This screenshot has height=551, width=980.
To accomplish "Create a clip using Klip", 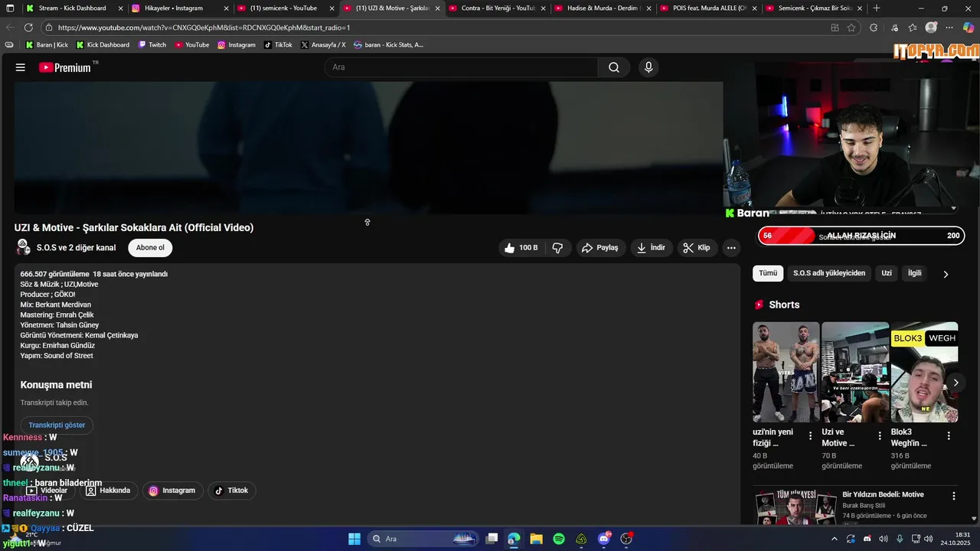I will [697, 248].
